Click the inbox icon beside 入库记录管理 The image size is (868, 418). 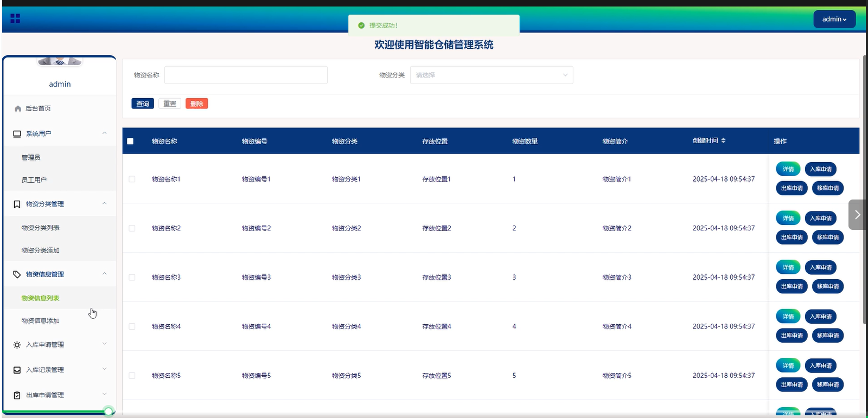click(x=17, y=370)
